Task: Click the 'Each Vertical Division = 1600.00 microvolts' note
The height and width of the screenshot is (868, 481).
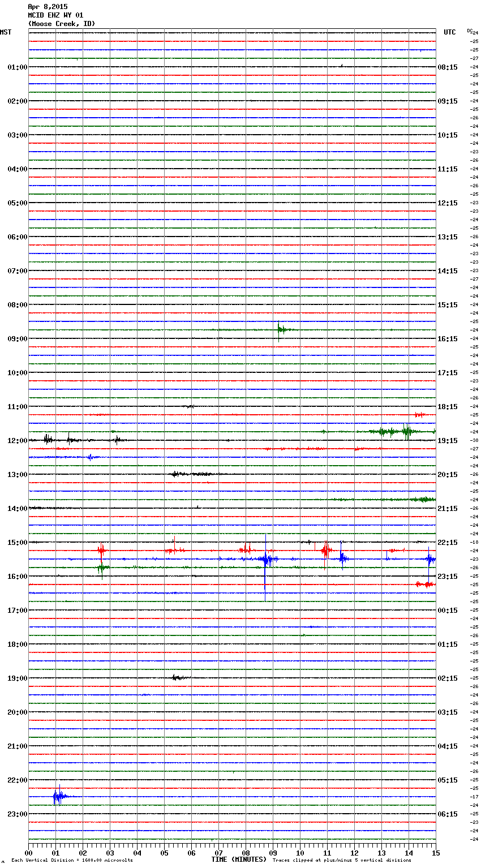Action: (x=72, y=861)
